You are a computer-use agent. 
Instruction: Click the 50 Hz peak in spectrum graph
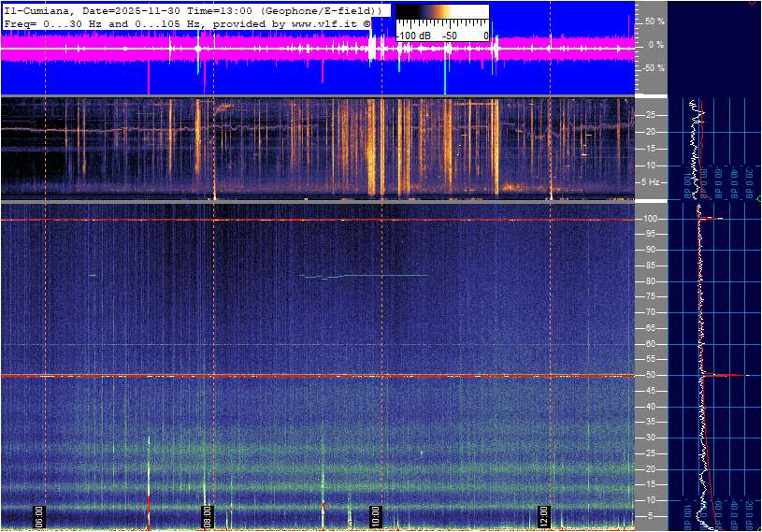pos(725,375)
